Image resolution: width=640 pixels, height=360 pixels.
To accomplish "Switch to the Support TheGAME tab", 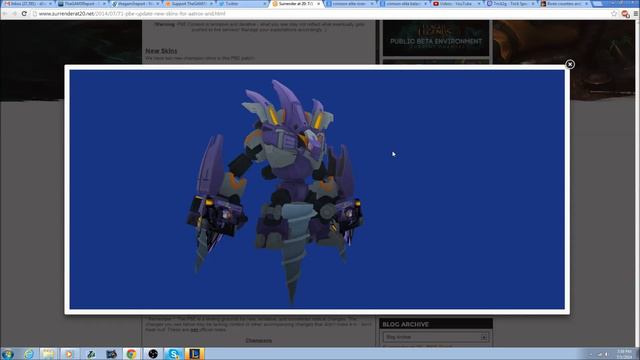I will [188, 4].
